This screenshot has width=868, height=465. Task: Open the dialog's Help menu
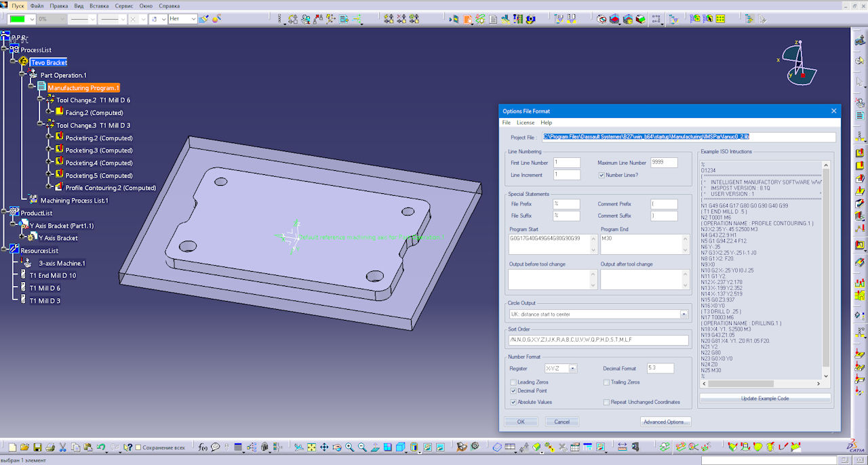coord(546,123)
